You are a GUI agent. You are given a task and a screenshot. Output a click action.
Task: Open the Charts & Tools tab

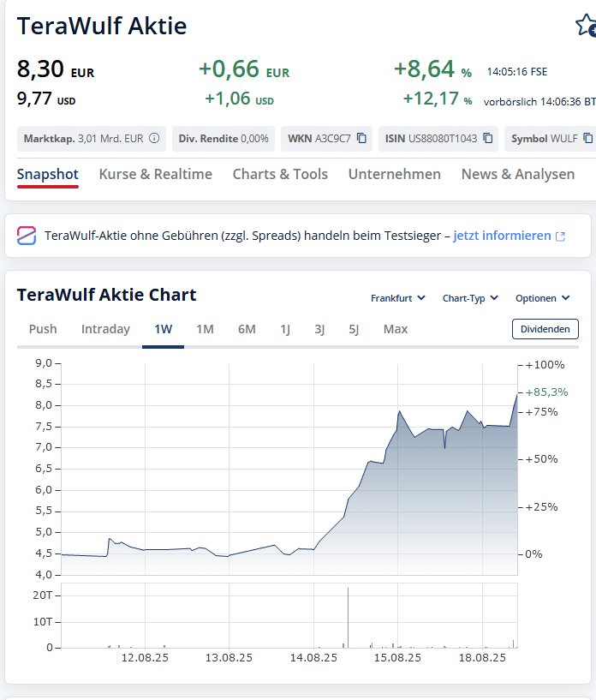pos(280,174)
